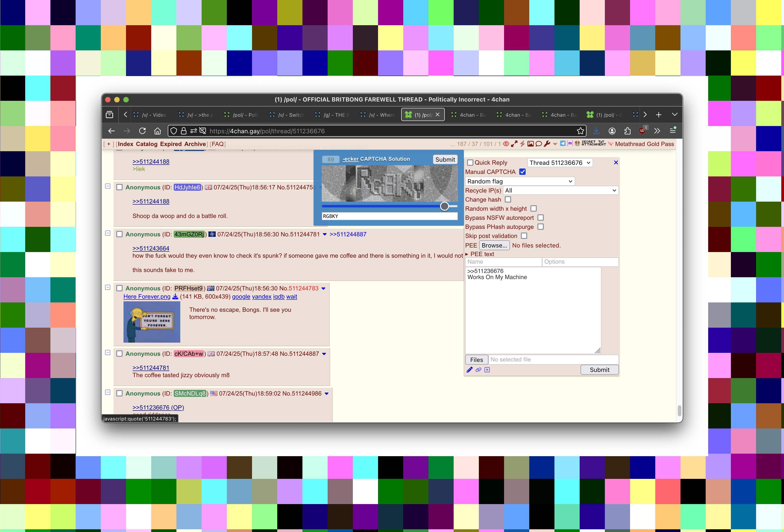Screen dimensions: 784x532
Task: Click the crying emoji icon in header
Action: [x=577, y=143]
